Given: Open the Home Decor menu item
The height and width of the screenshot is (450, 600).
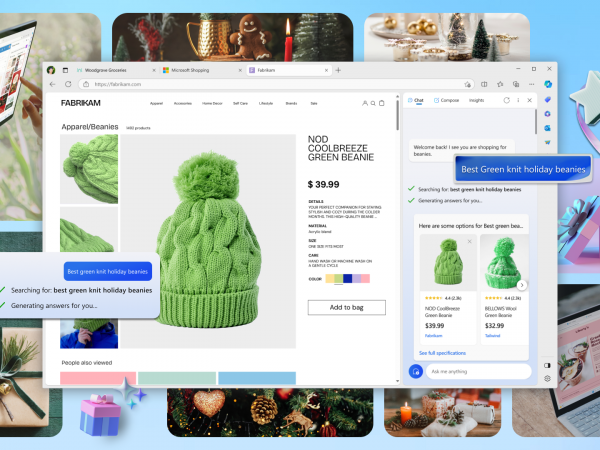Looking at the screenshot, I should click(x=212, y=103).
